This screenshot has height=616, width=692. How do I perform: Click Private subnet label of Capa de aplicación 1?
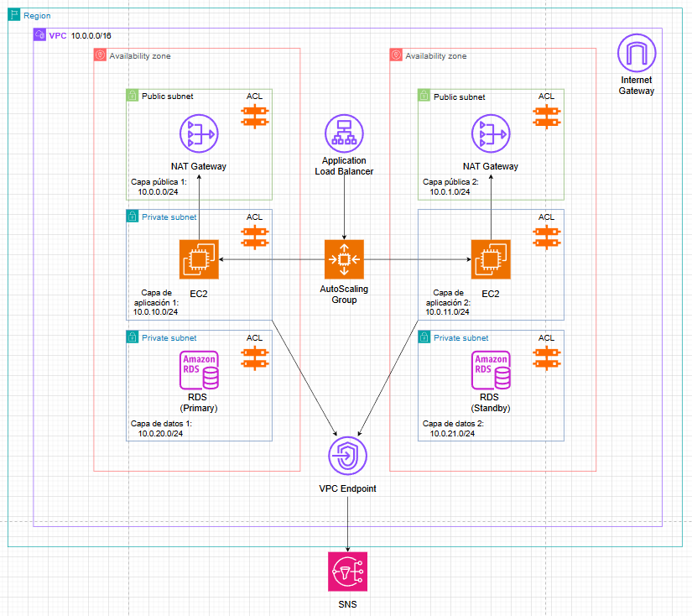coord(169,217)
